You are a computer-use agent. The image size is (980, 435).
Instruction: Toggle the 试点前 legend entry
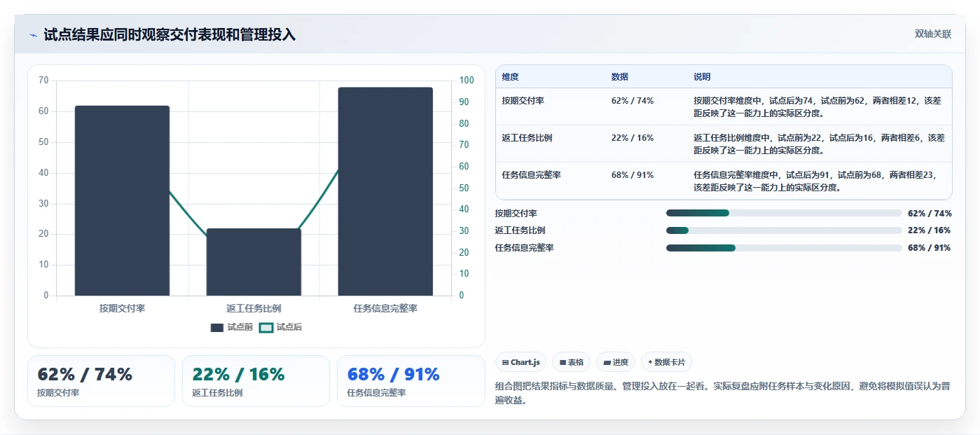click(x=232, y=327)
